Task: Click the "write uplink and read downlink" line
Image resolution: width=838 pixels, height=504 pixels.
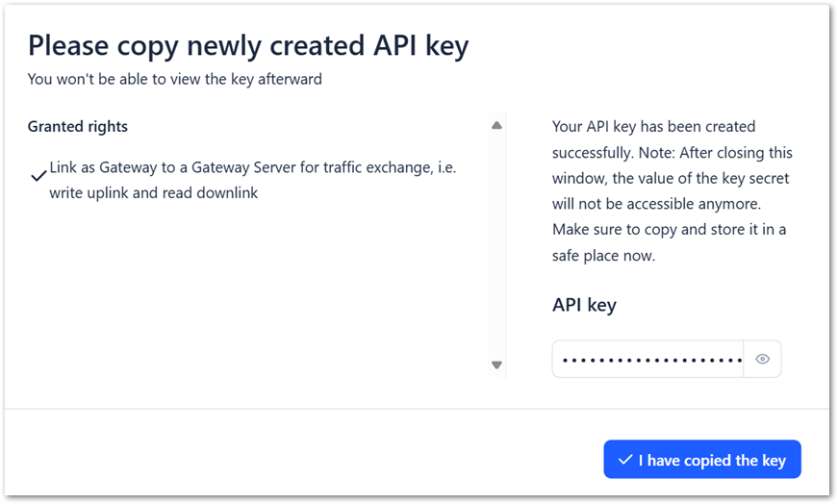Action: [x=154, y=192]
